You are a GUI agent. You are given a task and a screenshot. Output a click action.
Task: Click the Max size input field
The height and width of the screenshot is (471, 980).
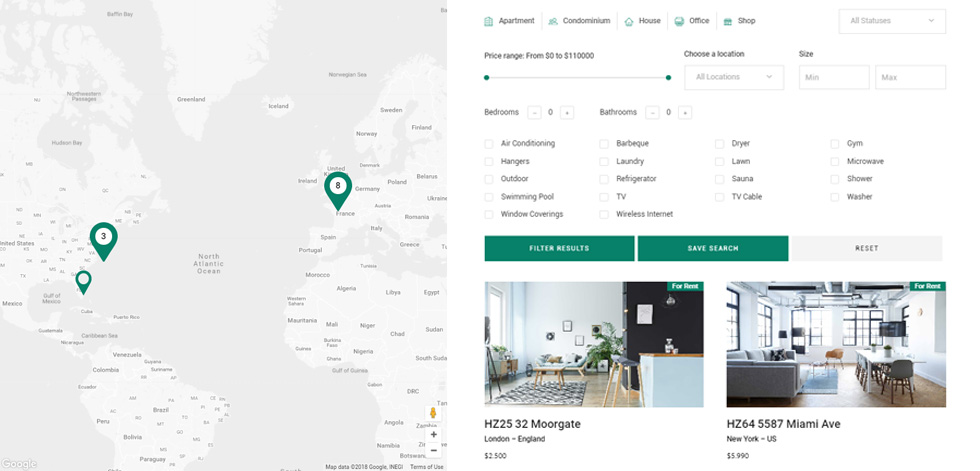coord(911,77)
